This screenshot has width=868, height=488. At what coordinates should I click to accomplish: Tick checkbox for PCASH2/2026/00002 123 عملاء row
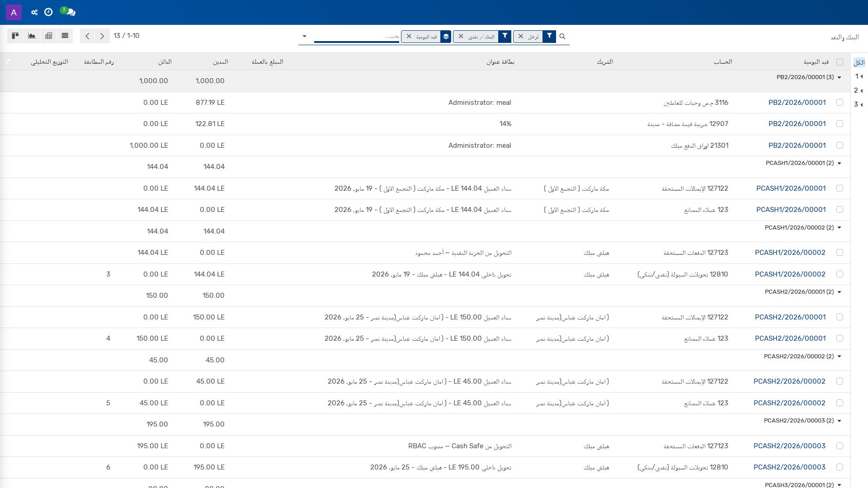coord(840,403)
